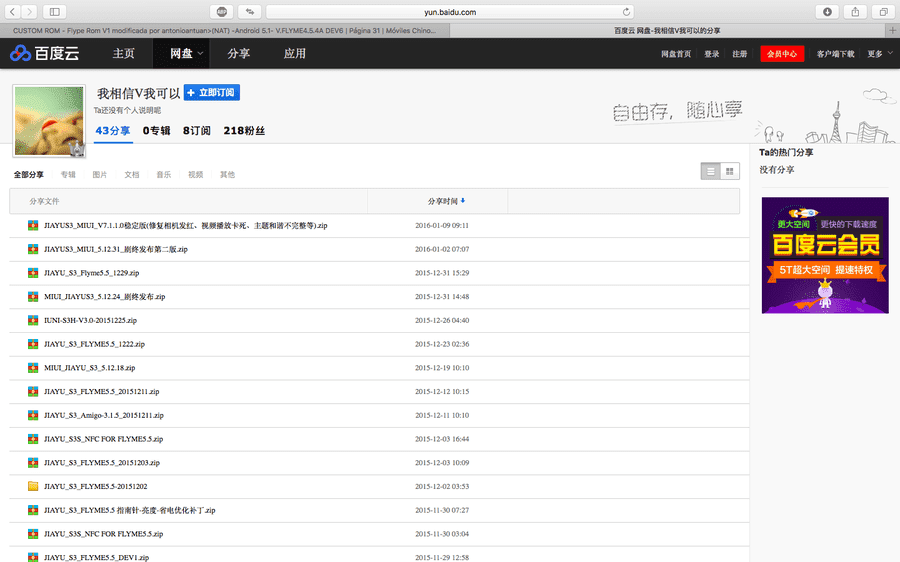The image size is (900, 562).
Task: Open the first JIAYU_S3S_NFC FOR FLYME5.5.zip (2015-12-03)
Action: (103, 439)
